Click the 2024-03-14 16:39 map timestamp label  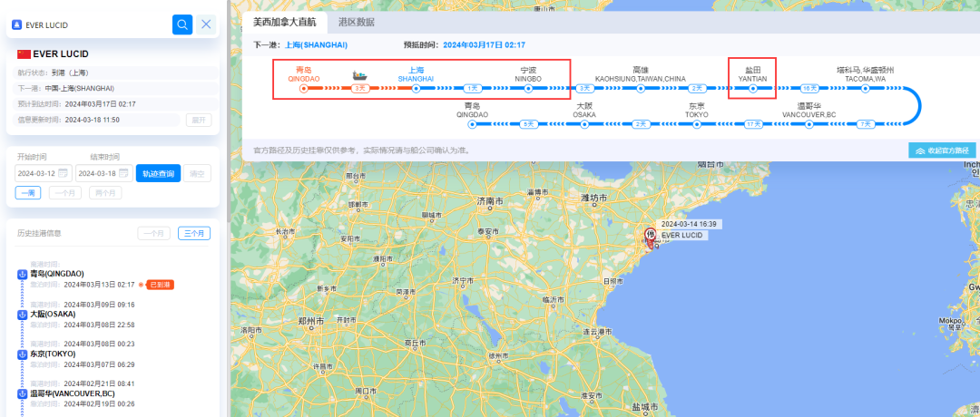688,224
